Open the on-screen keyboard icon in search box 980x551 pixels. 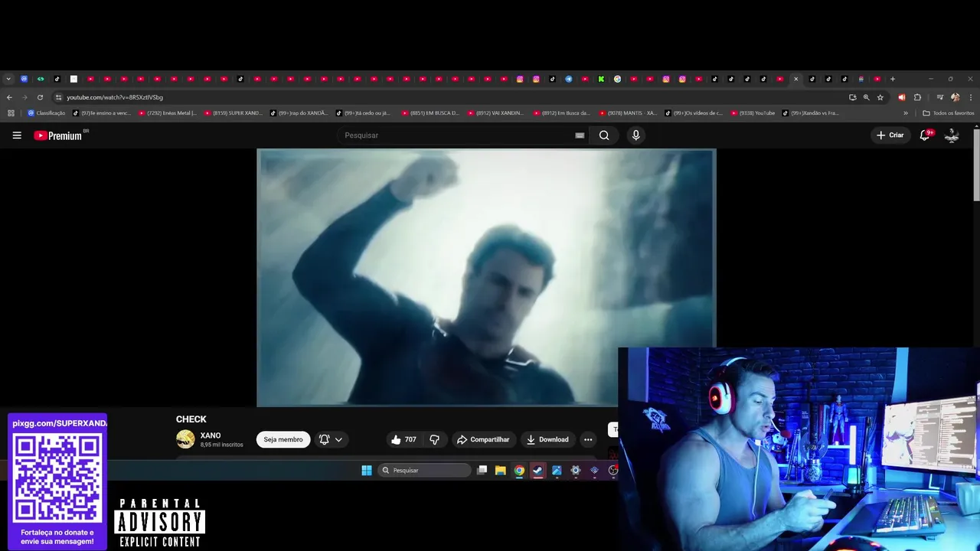click(x=580, y=135)
